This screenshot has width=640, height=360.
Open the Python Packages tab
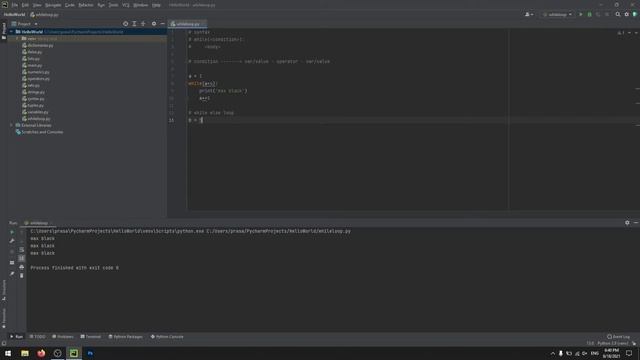pos(126,337)
